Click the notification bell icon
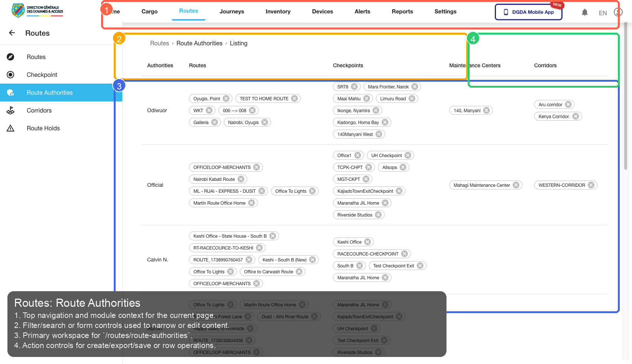Viewport: 632px width, 364px height. point(585,12)
